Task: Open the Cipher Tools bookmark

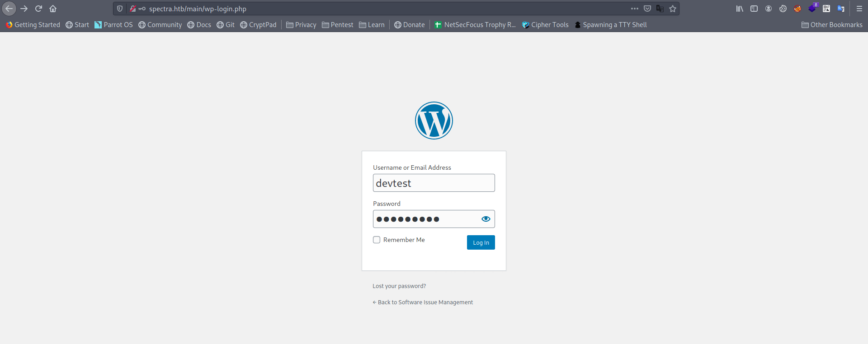Action: pyautogui.click(x=545, y=25)
